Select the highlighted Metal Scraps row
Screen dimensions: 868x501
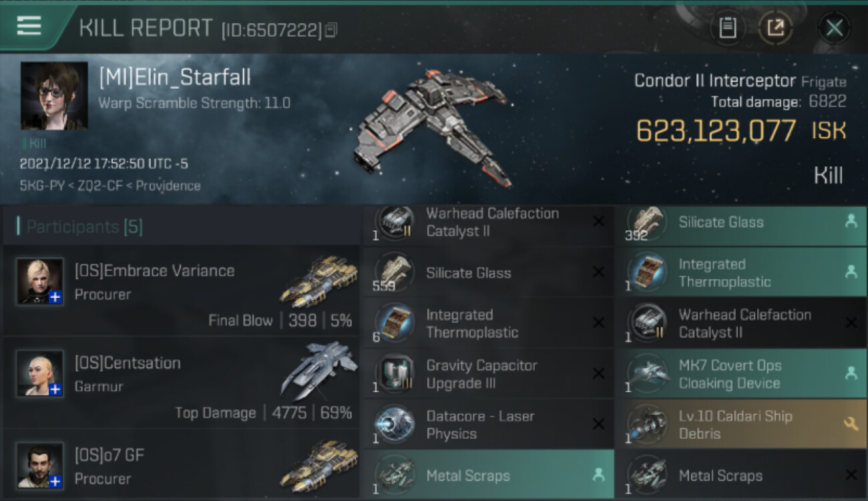click(x=487, y=475)
